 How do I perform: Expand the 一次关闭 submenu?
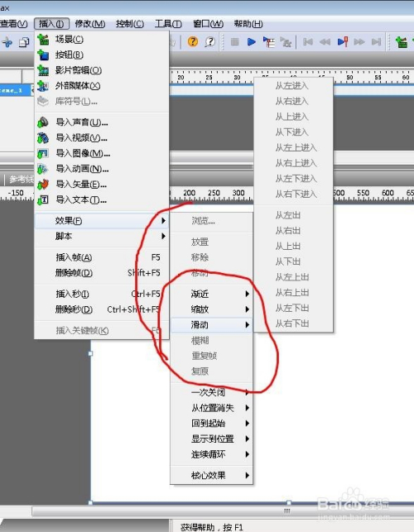(212, 392)
